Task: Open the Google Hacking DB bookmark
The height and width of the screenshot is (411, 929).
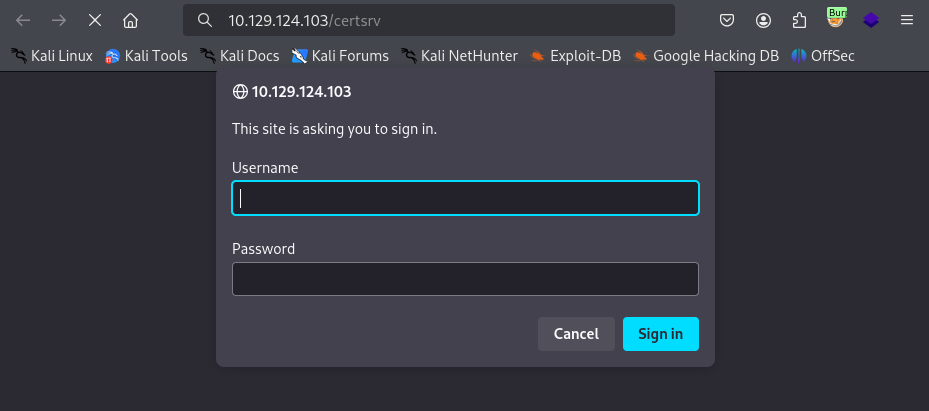Action: 706,56
